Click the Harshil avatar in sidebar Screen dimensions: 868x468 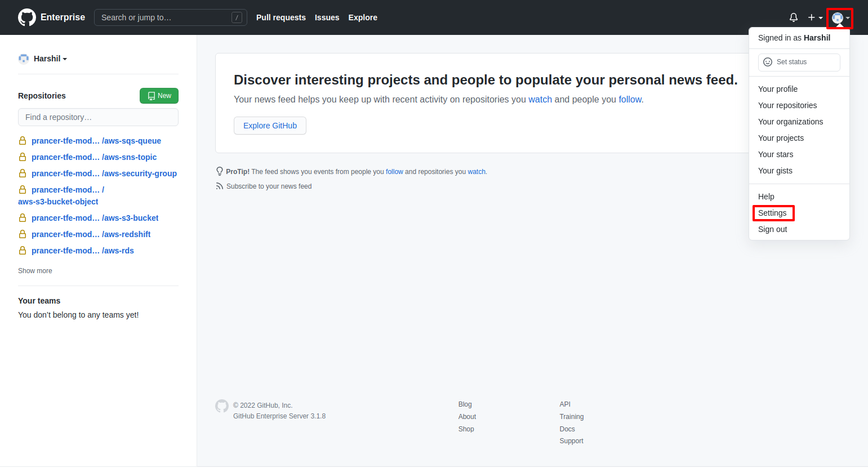pyautogui.click(x=24, y=59)
